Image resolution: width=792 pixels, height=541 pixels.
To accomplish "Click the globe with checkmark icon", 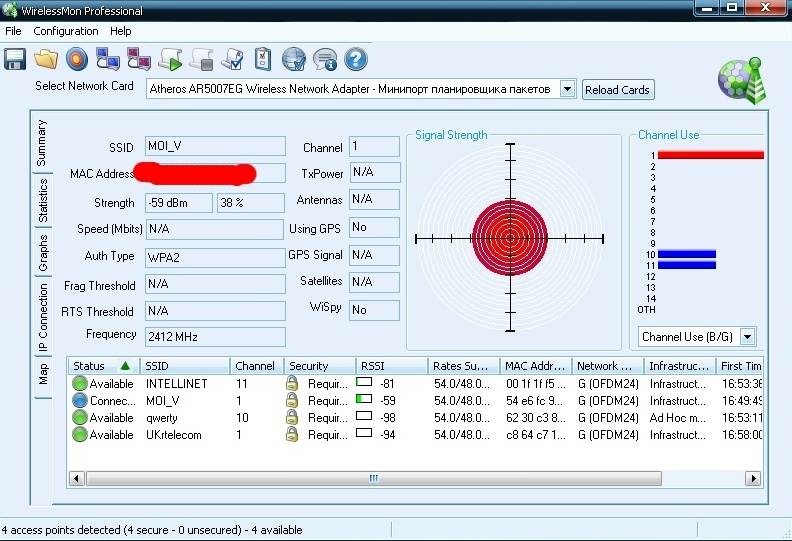I will pos(294,59).
